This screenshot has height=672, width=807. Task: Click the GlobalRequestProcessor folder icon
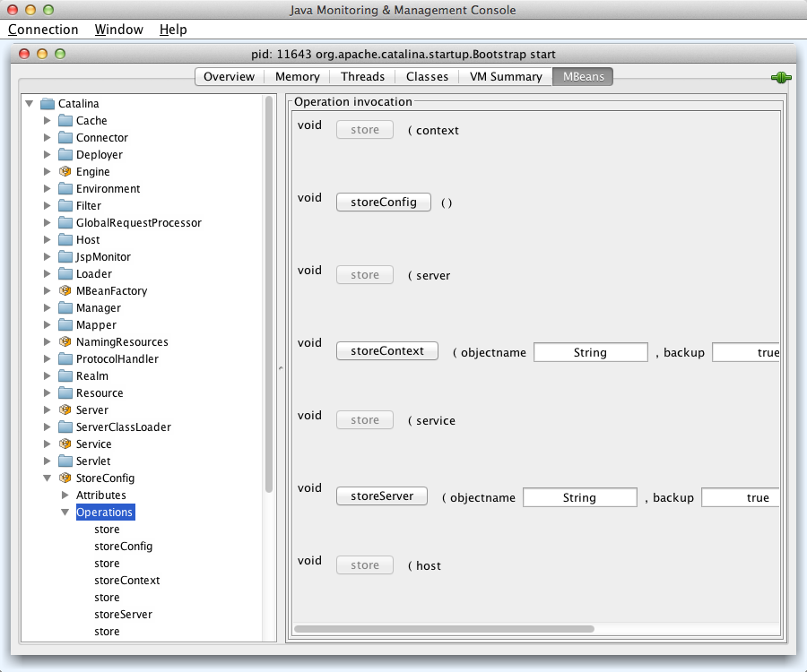tap(65, 222)
